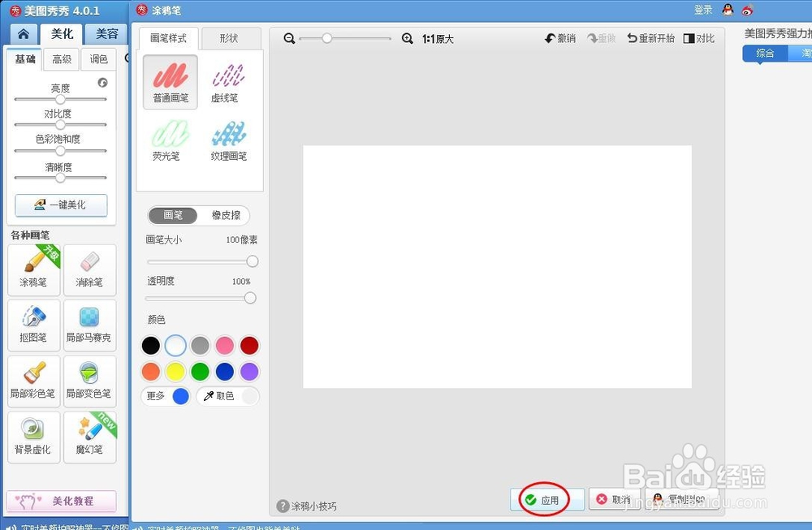Click the 取消 cancel button

pos(614,499)
